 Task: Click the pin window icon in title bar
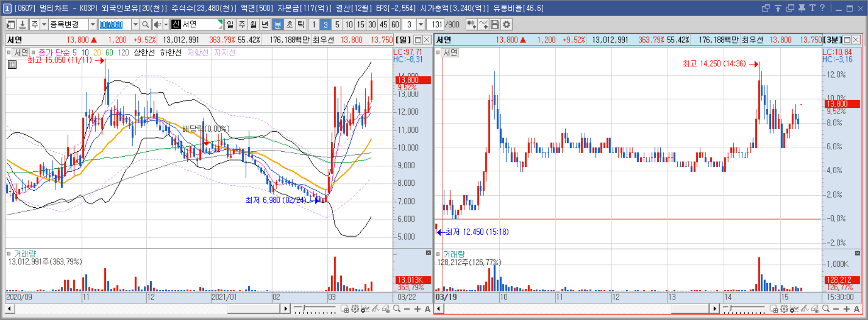pyautogui.click(x=802, y=8)
